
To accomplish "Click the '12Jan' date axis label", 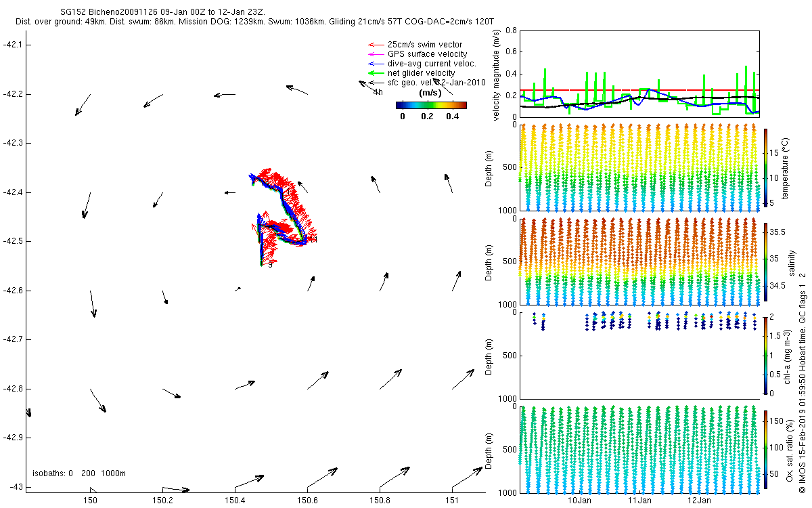I will (699, 500).
